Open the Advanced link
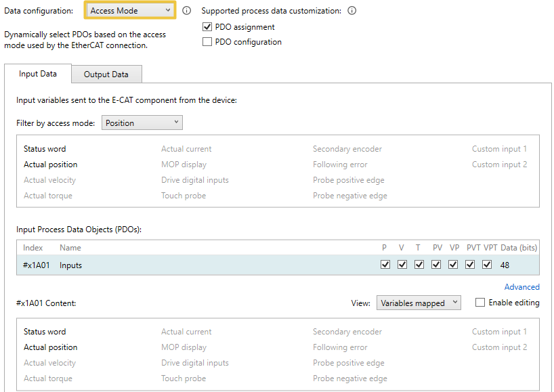This screenshot has height=392, width=554. 521,287
